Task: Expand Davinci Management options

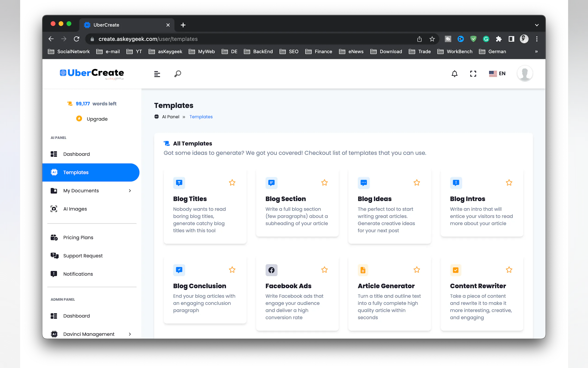Action: (x=130, y=334)
